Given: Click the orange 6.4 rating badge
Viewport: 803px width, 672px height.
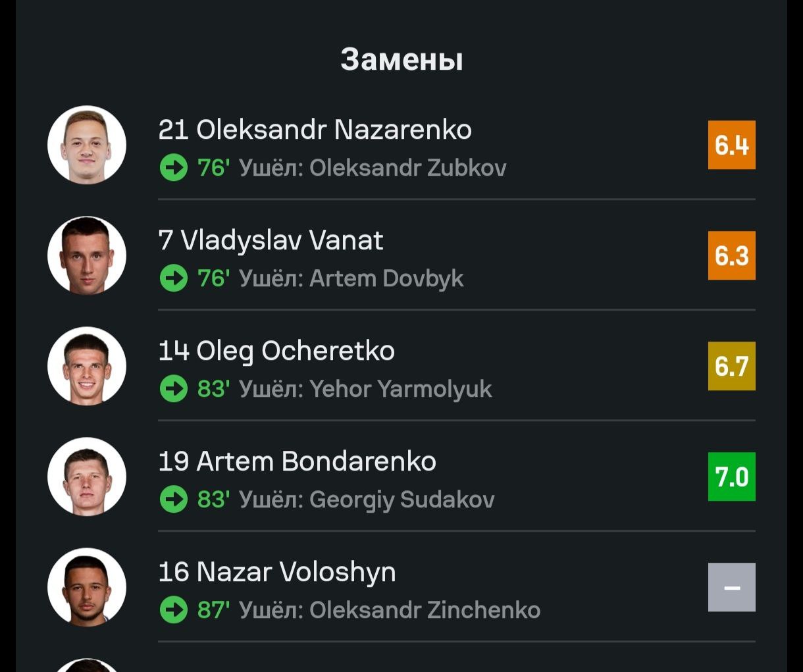Looking at the screenshot, I should (731, 145).
